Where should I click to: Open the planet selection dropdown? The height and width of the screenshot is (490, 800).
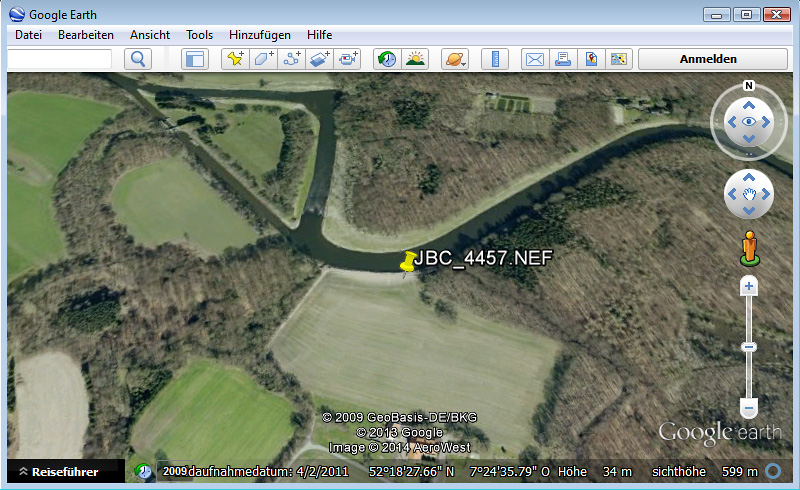(453, 59)
